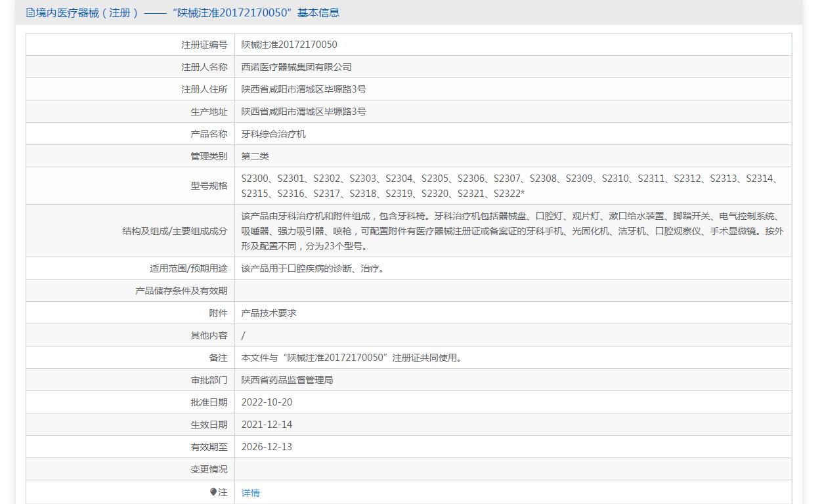Click the 生产地址 address value

304,112
